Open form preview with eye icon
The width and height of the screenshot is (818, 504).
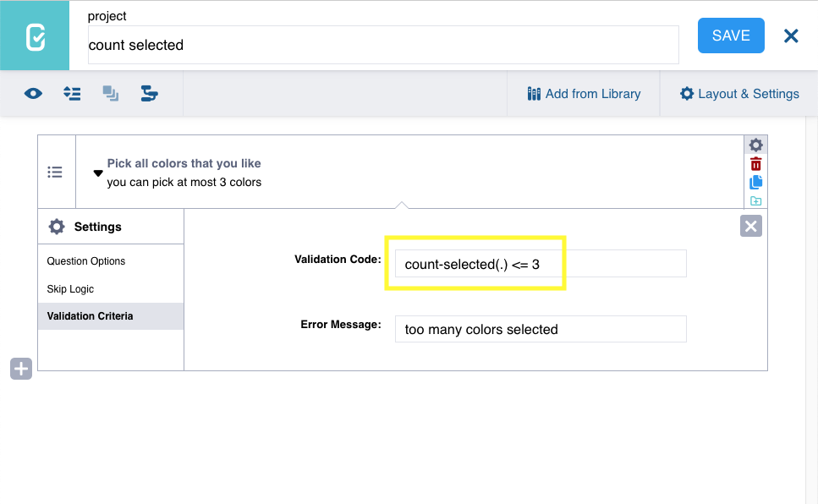point(33,93)
